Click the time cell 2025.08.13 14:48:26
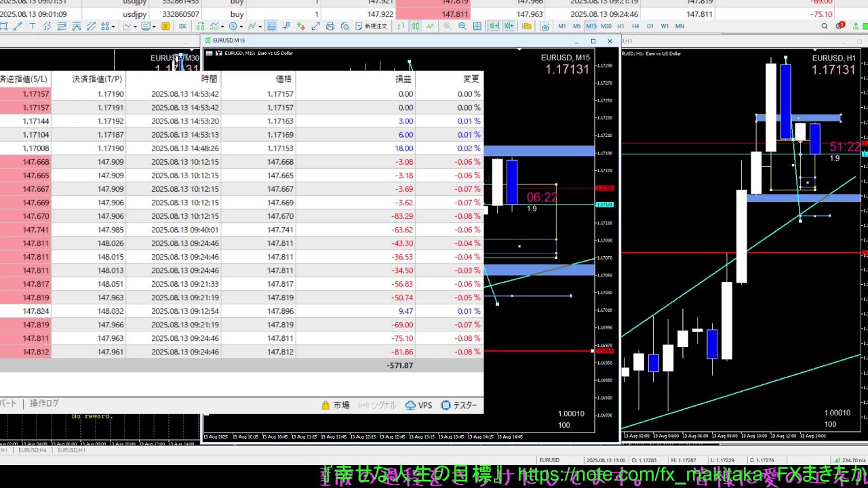Screen dimensions: 868x488 click(184, 148)
